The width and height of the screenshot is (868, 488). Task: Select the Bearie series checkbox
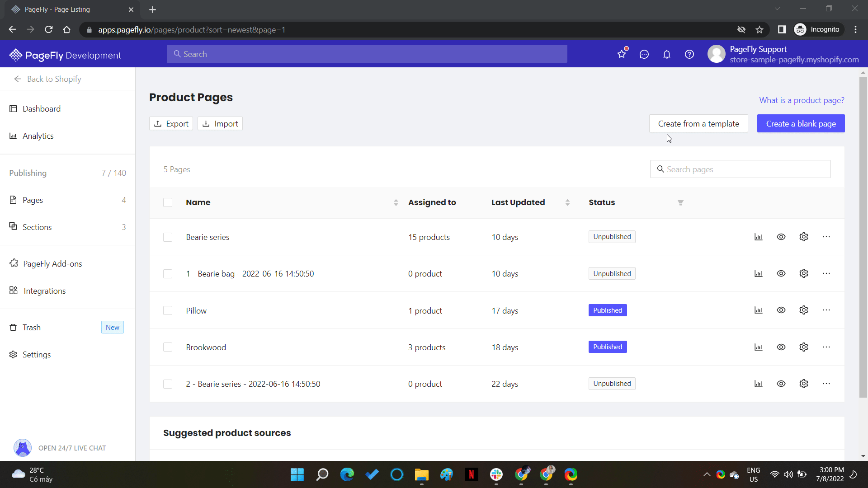click(168, 237)
